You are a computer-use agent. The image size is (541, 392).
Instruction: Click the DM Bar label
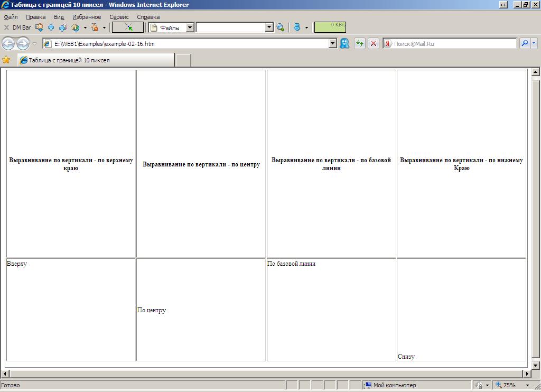tap(21, 27)
